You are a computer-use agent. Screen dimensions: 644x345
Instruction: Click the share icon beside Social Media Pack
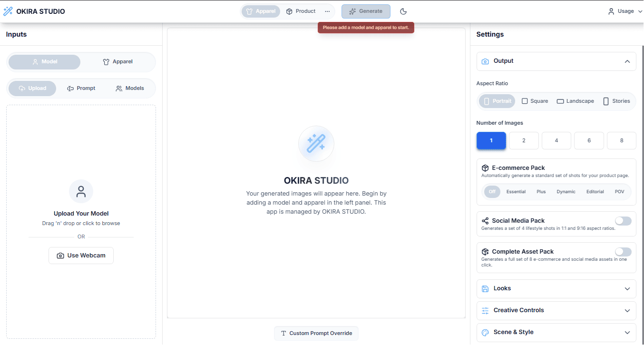coord(485,221)
